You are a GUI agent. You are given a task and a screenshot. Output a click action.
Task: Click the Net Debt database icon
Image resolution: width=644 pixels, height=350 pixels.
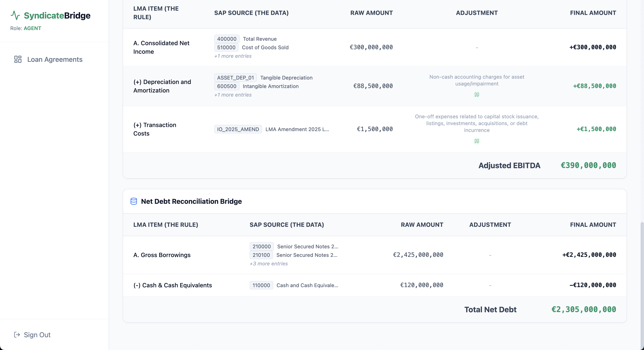134,201
